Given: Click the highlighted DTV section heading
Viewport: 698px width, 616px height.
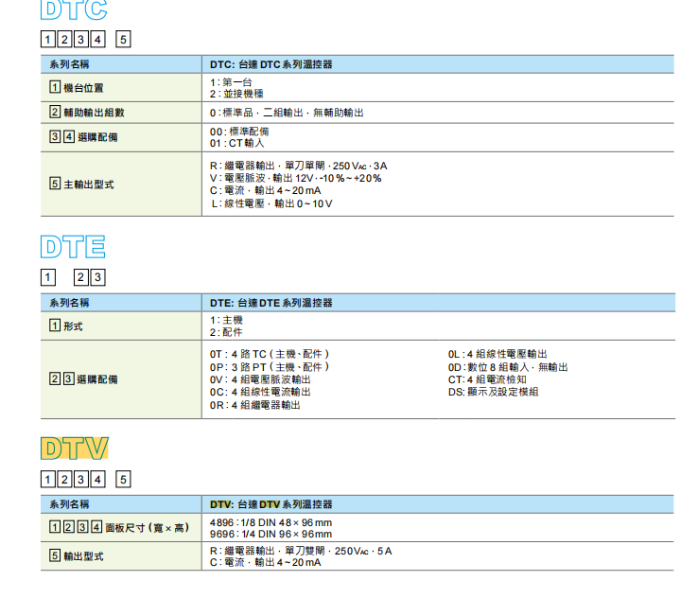Looking at the screenshot, I should pyautogui.click(x=74, y=447).
